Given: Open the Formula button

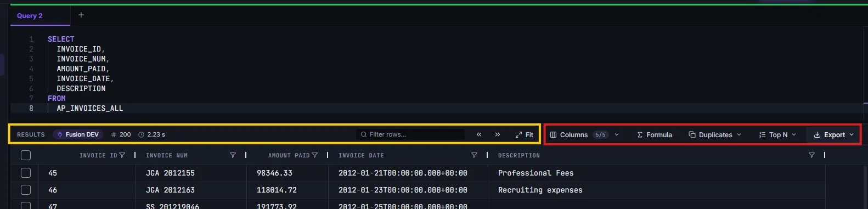Looking at the screenshot, I should point(655,134).
